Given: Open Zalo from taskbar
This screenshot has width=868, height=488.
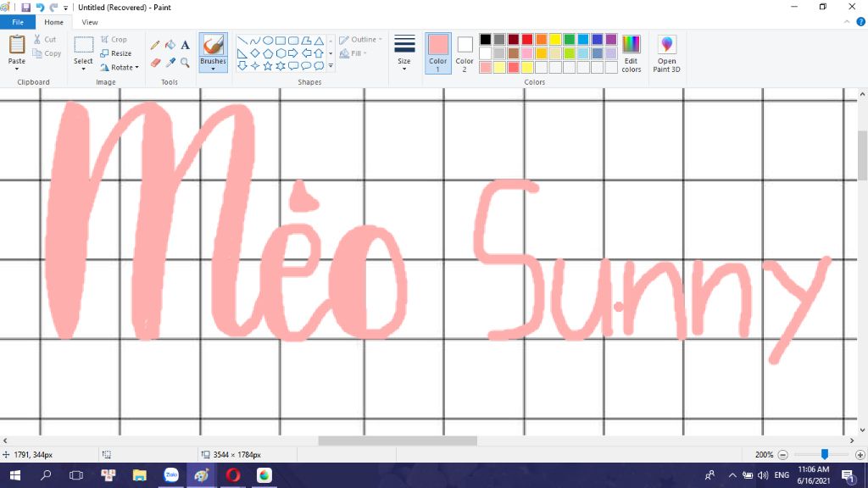Looking at the screenshot, I should coord(171,475).
